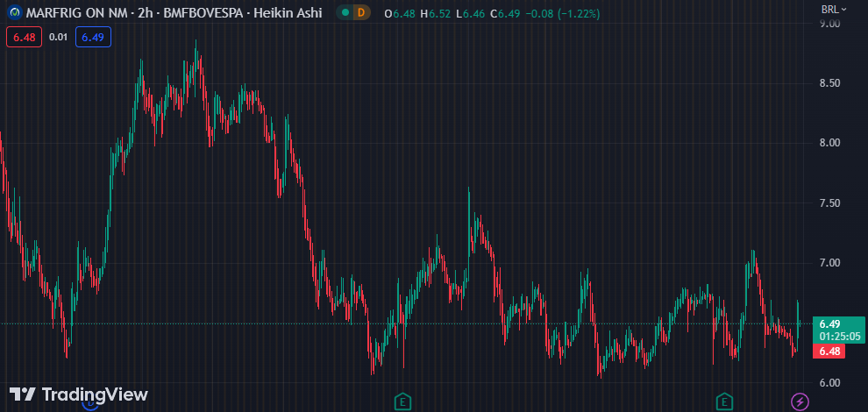Open the market status green dot indicator

point(345,12)
